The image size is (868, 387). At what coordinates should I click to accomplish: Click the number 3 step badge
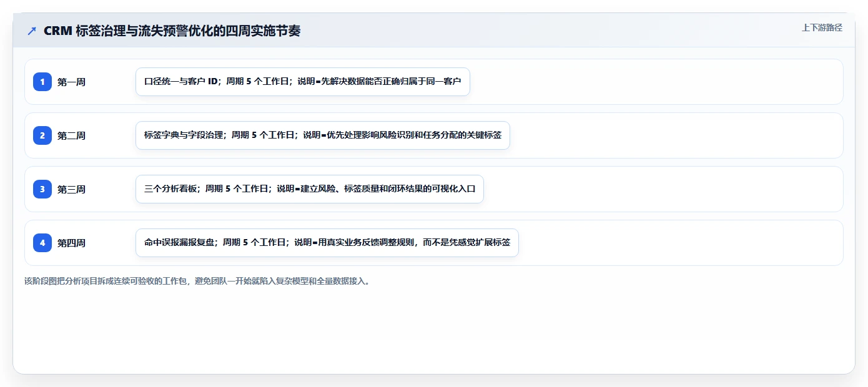click(42, 189)
